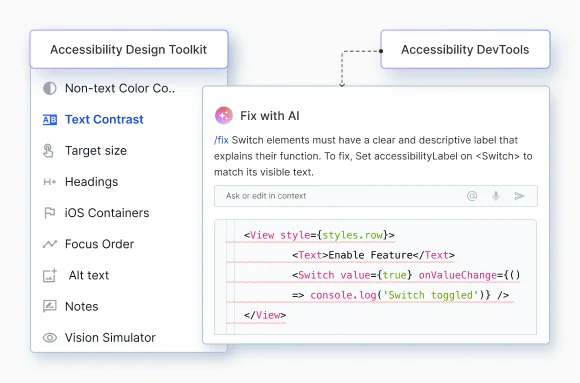Click the Switch value code line
This screenshot has width=580, height=383.
[406, 275]
